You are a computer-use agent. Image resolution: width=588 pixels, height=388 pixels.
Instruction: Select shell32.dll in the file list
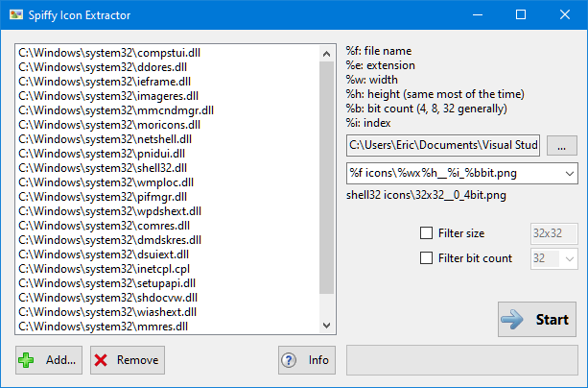pos(103,168)
